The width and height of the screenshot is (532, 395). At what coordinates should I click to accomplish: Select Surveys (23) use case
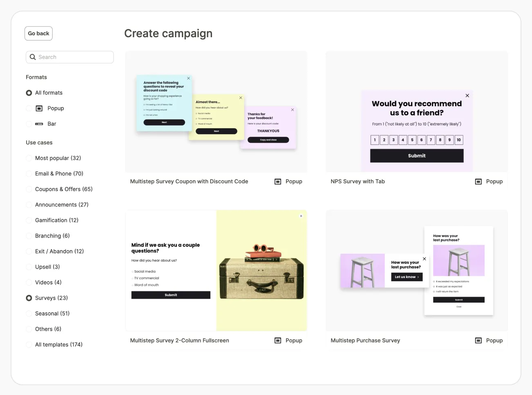point(29,298)
